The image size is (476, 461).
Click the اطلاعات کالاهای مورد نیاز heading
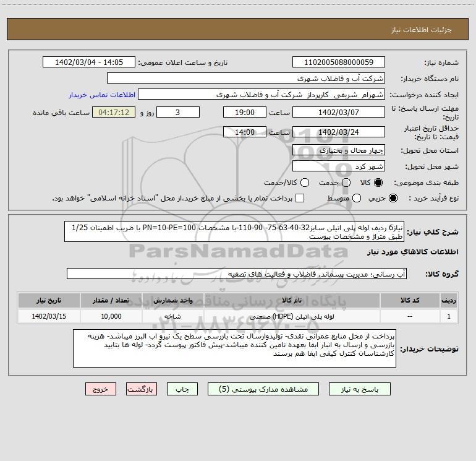pos(412,252)
